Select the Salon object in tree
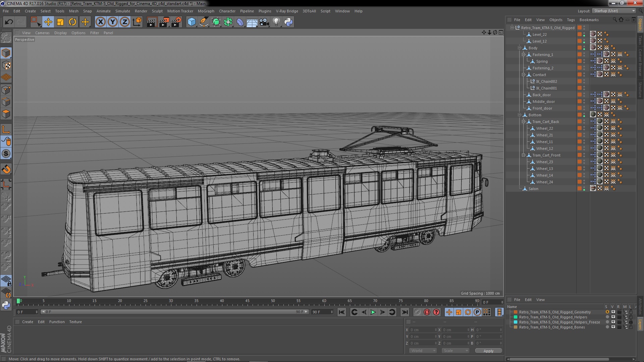 [533, 189]
